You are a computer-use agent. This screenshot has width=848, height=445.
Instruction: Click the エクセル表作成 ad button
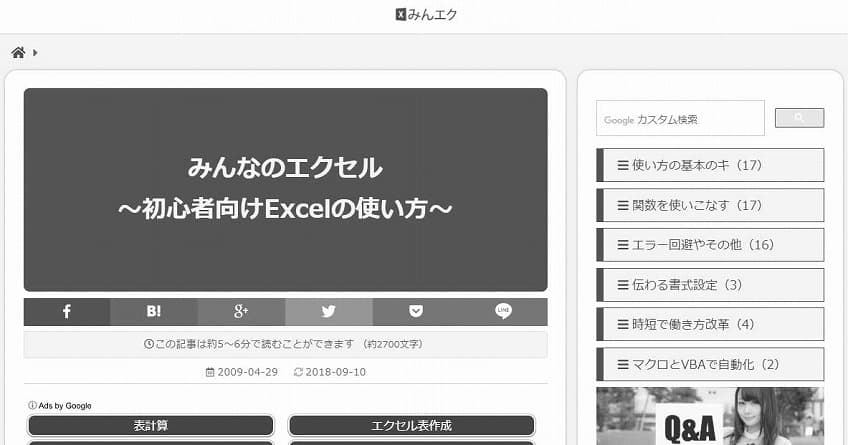tap(412, 426)
